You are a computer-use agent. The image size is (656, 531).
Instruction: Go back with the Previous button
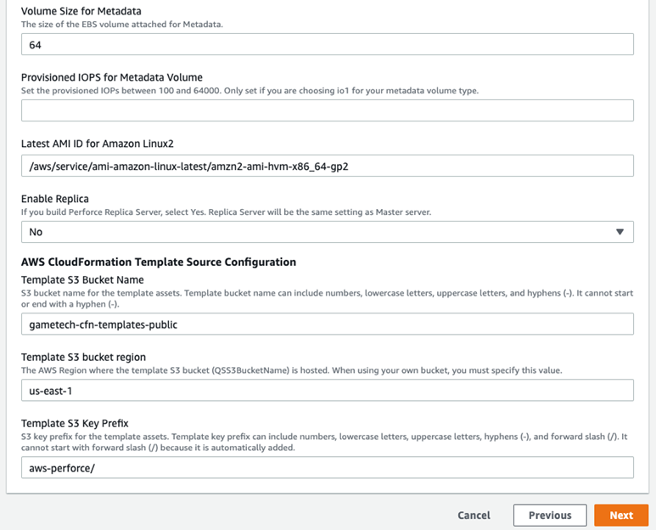tap(550, 515)
